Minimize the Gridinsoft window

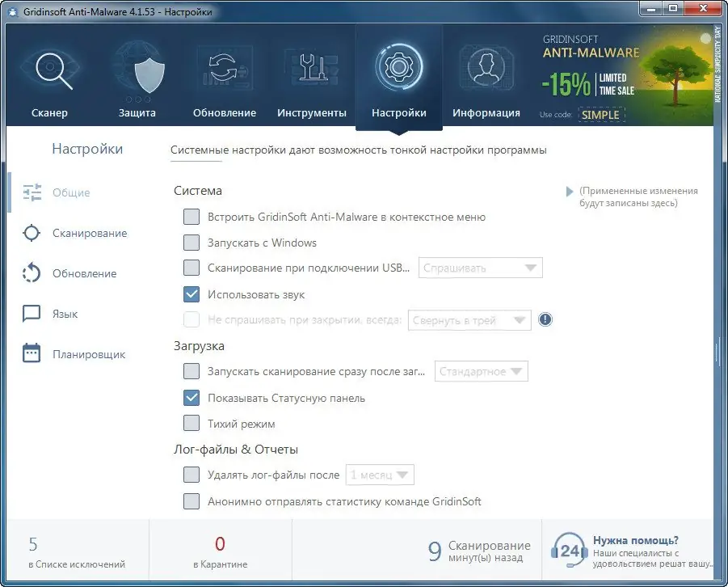(x=651, y=9)
